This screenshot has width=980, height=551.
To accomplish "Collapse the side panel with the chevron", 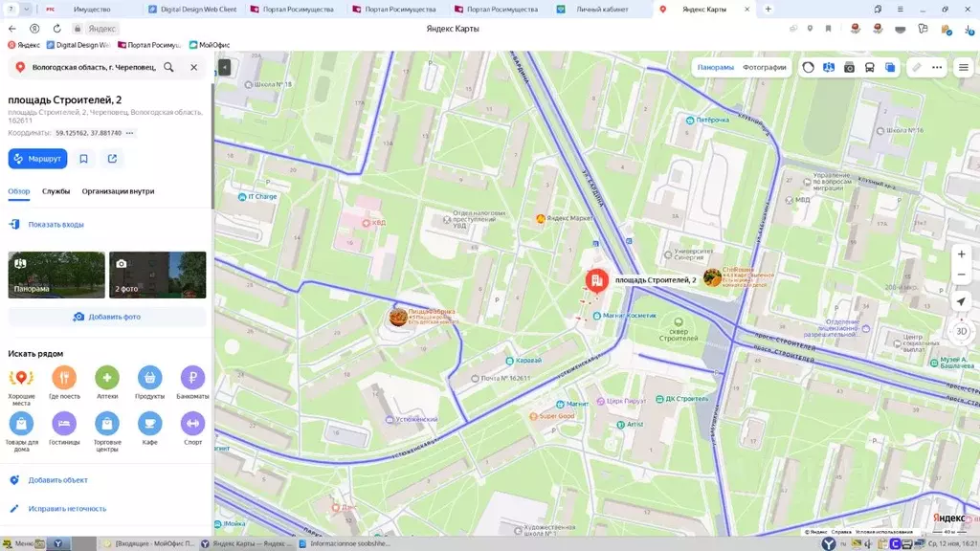I will 224,67.
